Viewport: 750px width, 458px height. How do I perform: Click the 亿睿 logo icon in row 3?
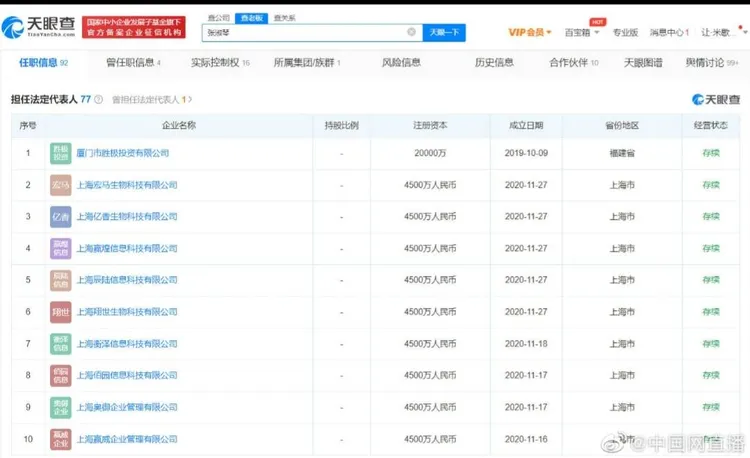click(61, 217)
